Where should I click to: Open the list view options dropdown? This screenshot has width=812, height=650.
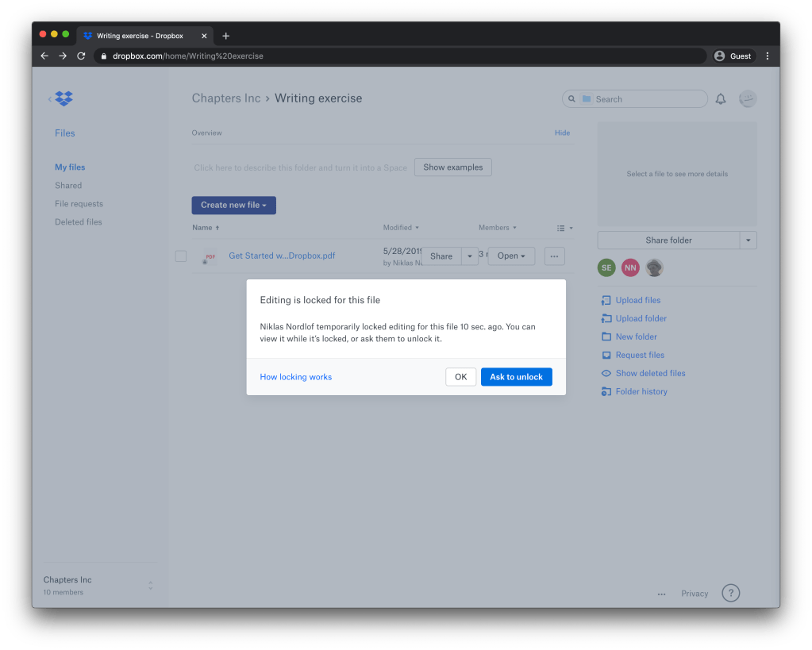point(564,229)
